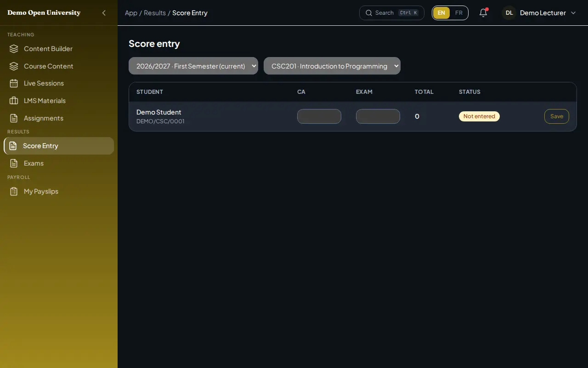Switch language to EN
This screenshot has height=368, width=588.
(x=441, y=13)
